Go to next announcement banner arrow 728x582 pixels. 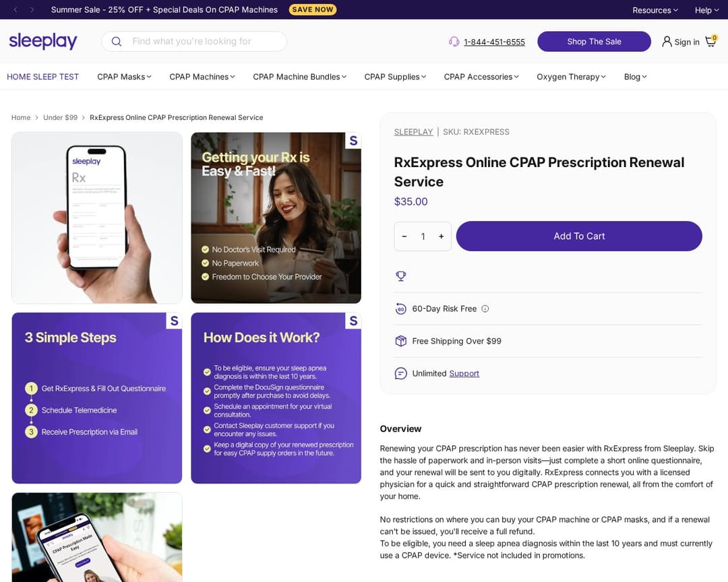(x=32, y=9)
